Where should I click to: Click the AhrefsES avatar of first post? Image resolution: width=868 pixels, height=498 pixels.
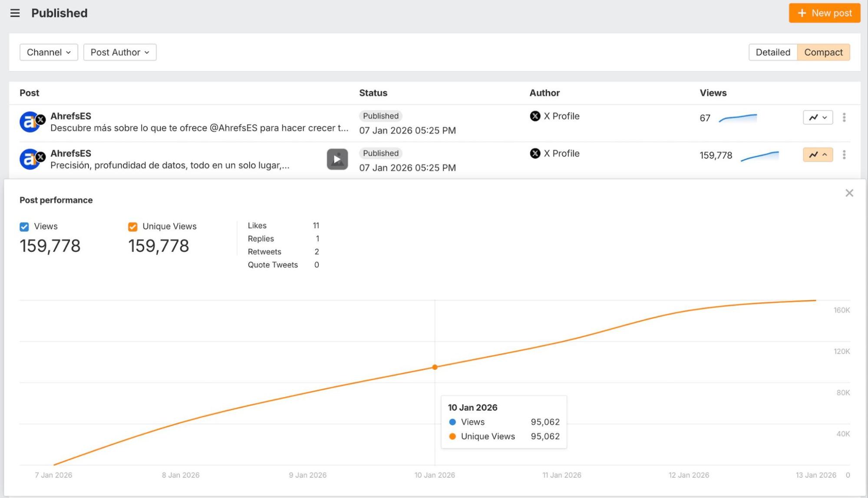coord(30,122)
